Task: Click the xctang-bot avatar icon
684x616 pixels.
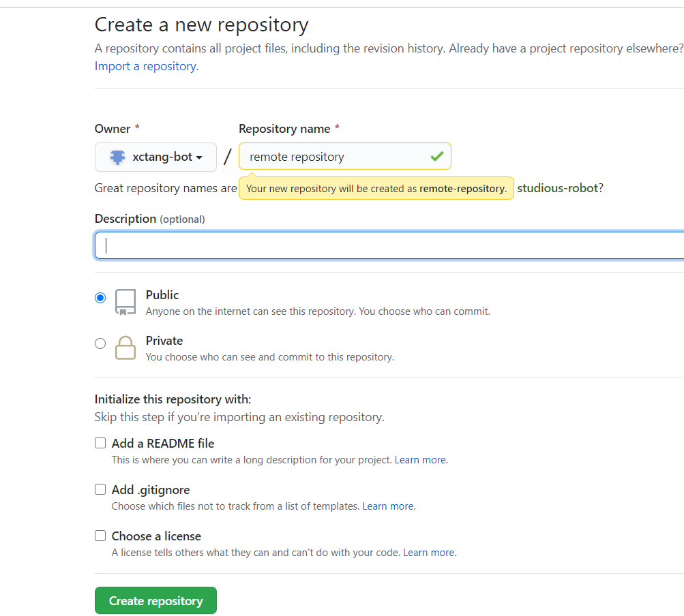Action: click(117, 157)
